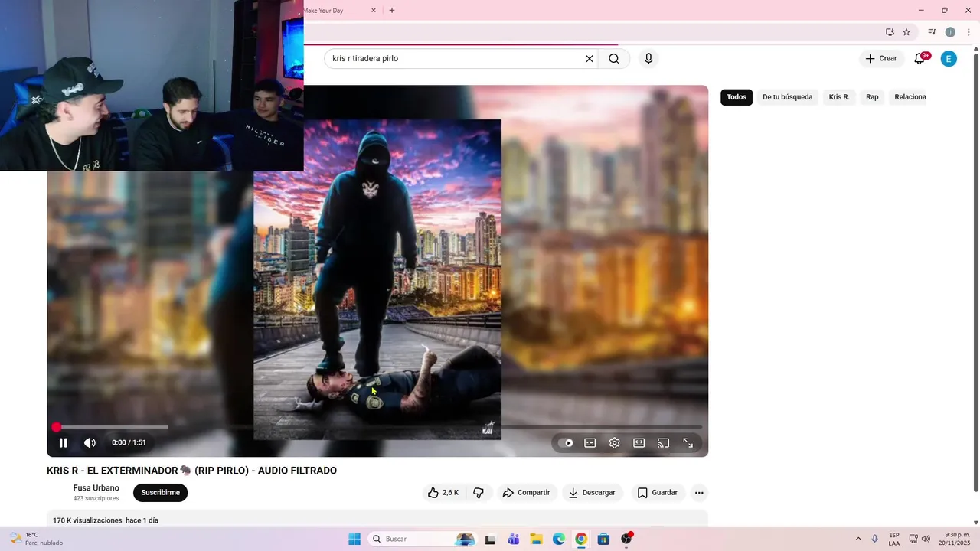Image resolution: width=980 pixels, height=551 pixels.
Task: Cast video with the Play on TV icon
Action: 664,442
